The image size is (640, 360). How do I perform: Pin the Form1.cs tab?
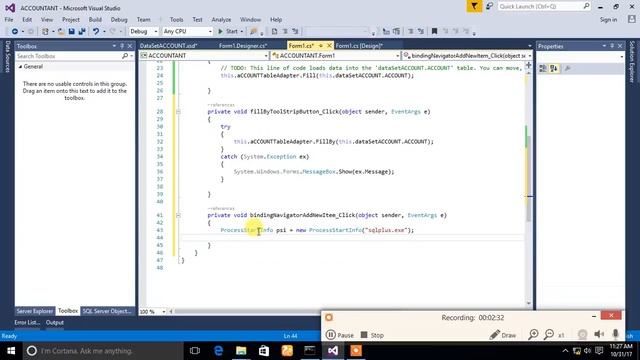[x=321, y=46]
